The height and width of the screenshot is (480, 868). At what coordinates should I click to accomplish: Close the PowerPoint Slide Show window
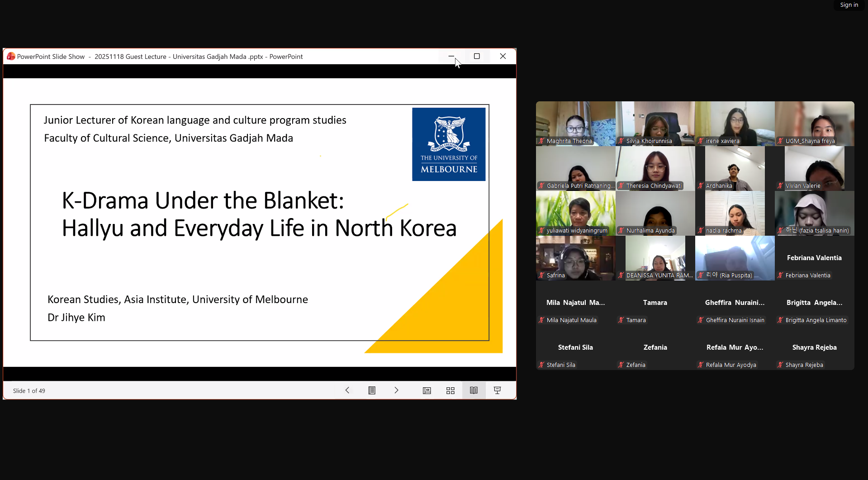coord(503,56)
